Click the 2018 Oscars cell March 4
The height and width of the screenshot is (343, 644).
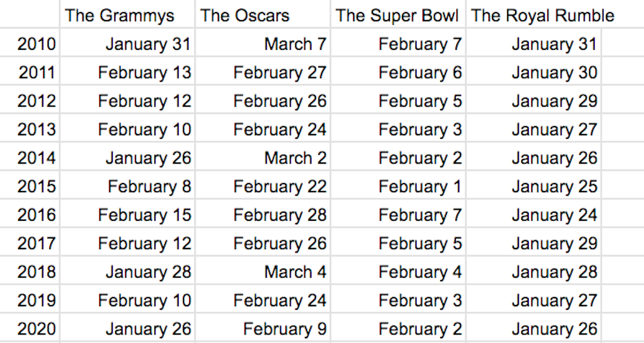[x=263, y=272]
